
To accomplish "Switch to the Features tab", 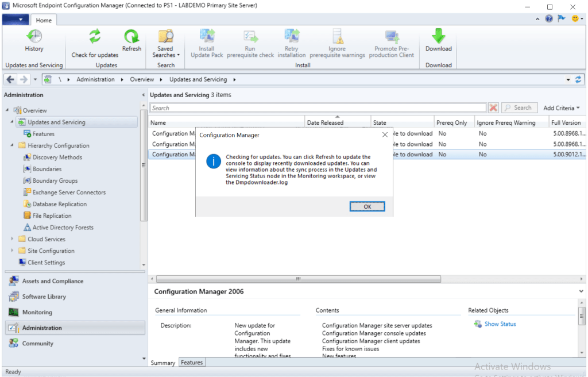I will (x=192, y=363).
